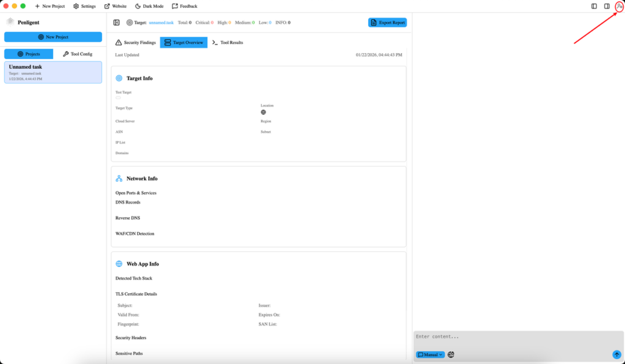
Task: Open the Website external link
Action: tap(115, 6)
